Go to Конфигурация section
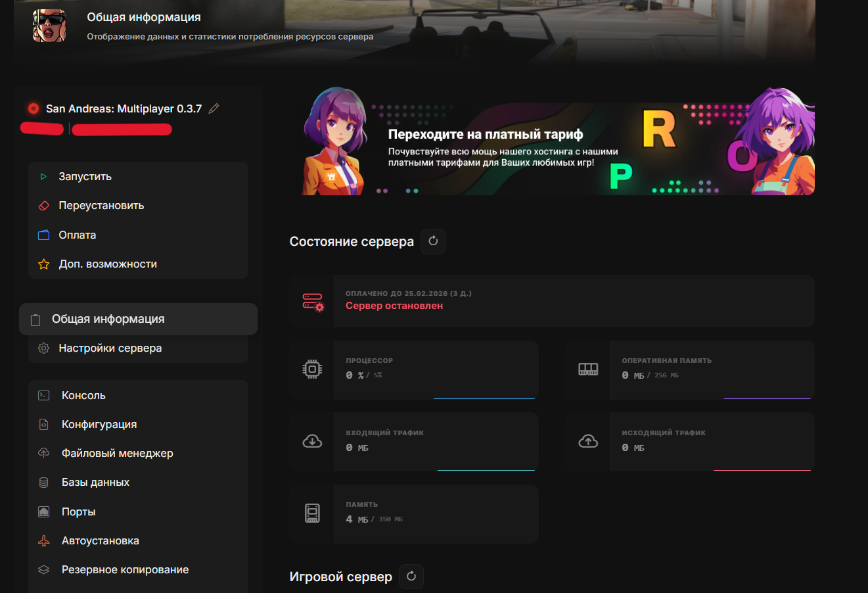 [x=99, y=425]
